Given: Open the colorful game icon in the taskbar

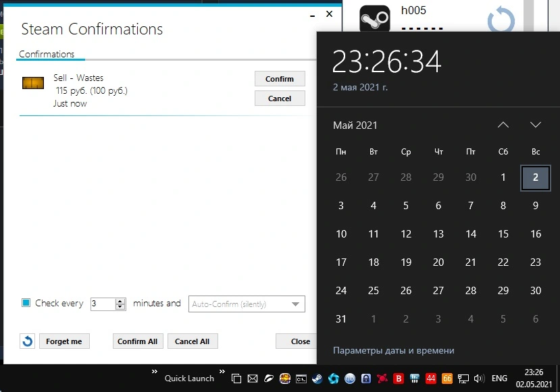Looking at the screenshot, I should click(x=284, y=379).
